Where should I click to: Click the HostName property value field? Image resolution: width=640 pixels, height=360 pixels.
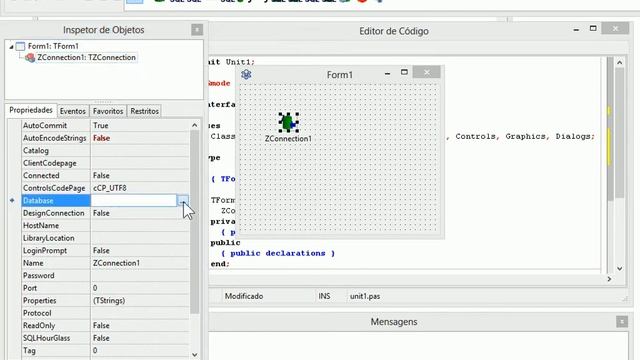click(140, 226)
